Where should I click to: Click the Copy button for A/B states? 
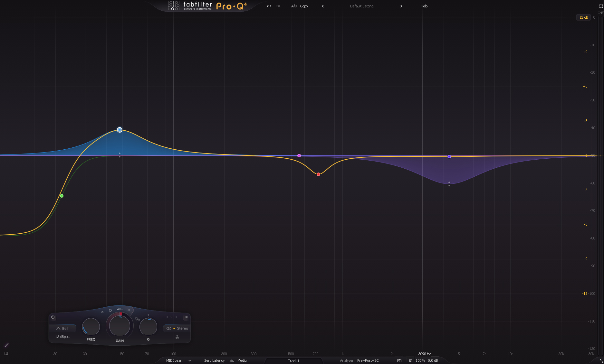304,6
